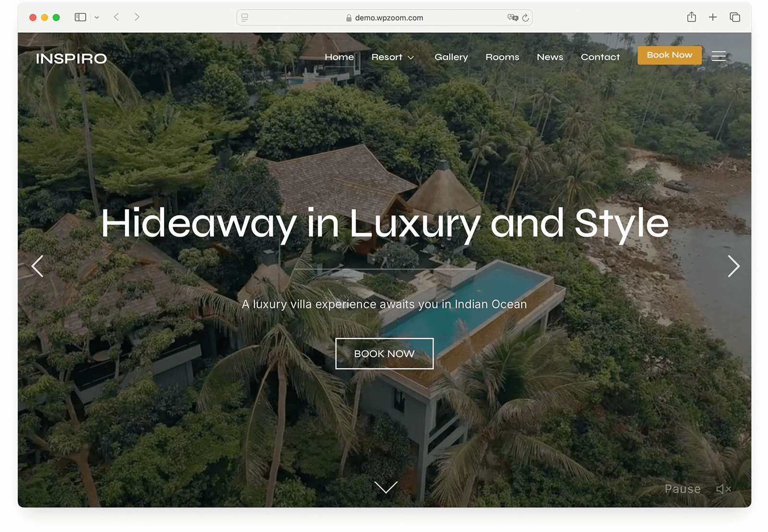Navigate to the Rooms page
The image size is (768, 532).
(x=502, y=57)
